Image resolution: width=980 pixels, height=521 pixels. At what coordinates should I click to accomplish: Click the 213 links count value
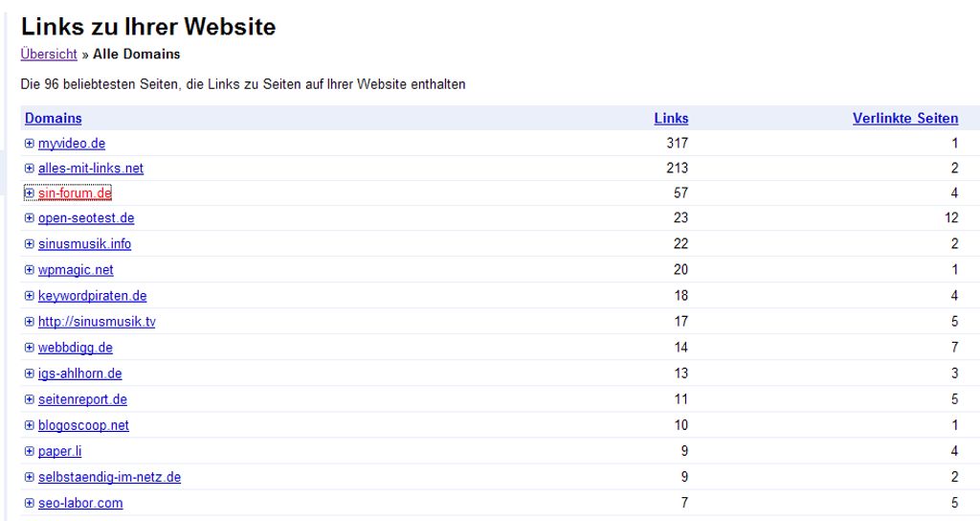(x=678, y=169)
